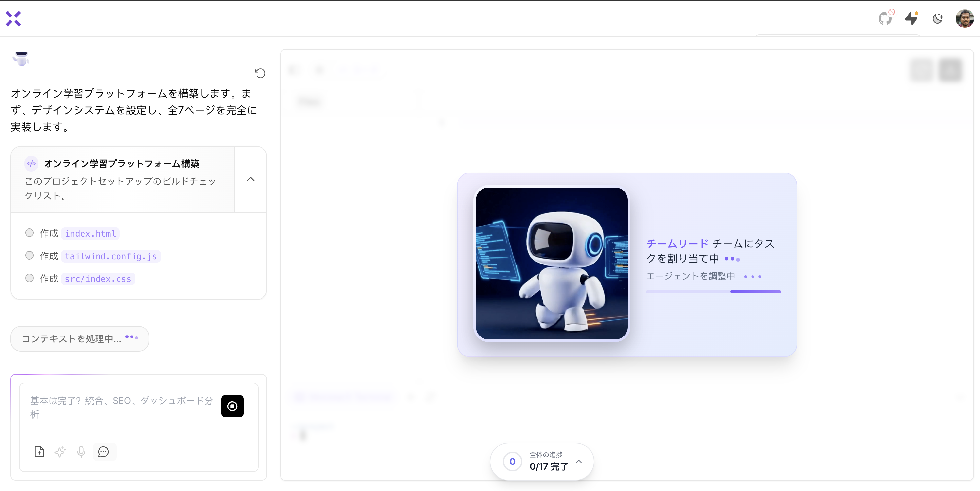
Task: Select the tailwind.config.js task circle
Action: (x=29, y=256)
